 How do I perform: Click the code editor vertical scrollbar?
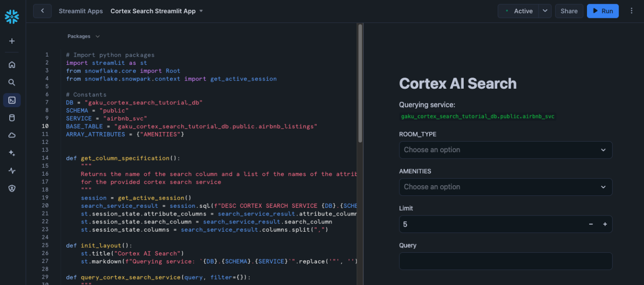(x=360, y=83)
